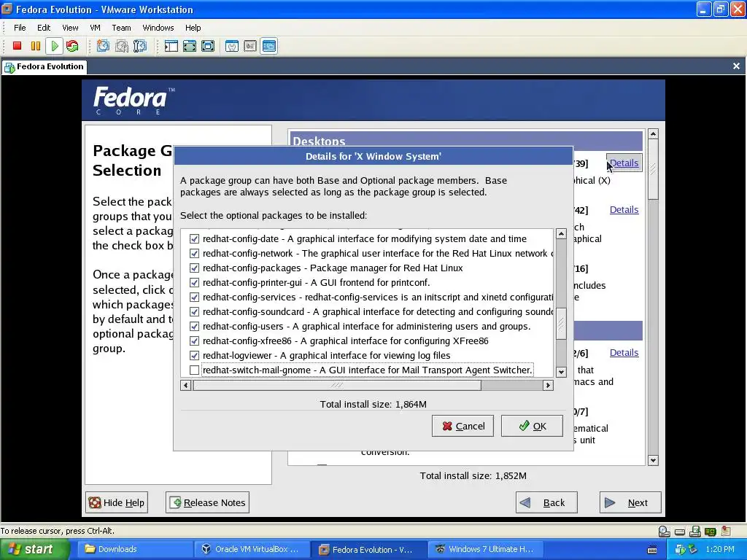Open the Release Notes button
Image resolution: width=747 pixels, height=560 pixels.
[208, 502]
